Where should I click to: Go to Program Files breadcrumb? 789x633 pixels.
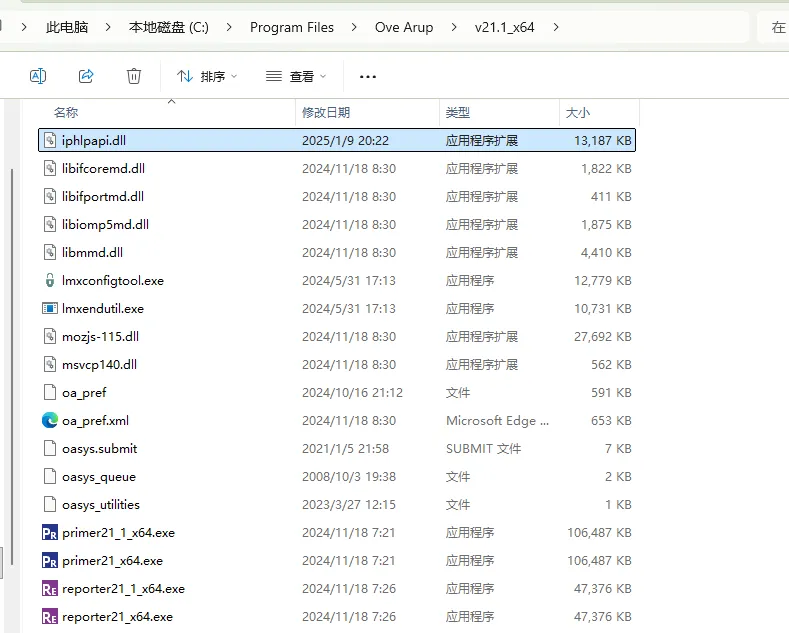tap(292, 27)
